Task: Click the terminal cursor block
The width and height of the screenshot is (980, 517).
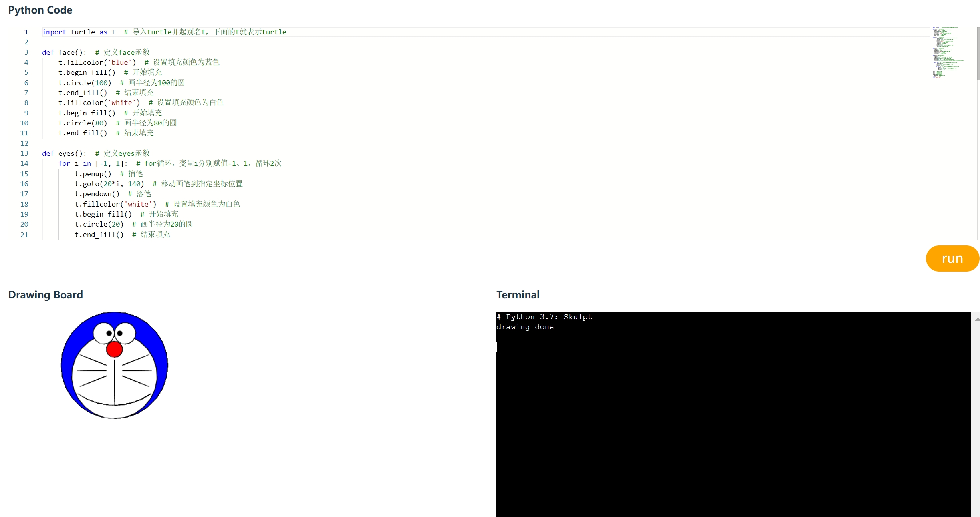Action: [499, 347]
